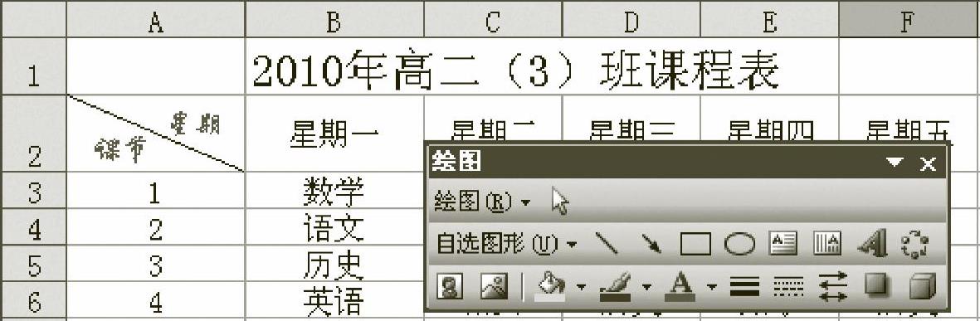Select the Line drawing tool

[x=607, y=244]
